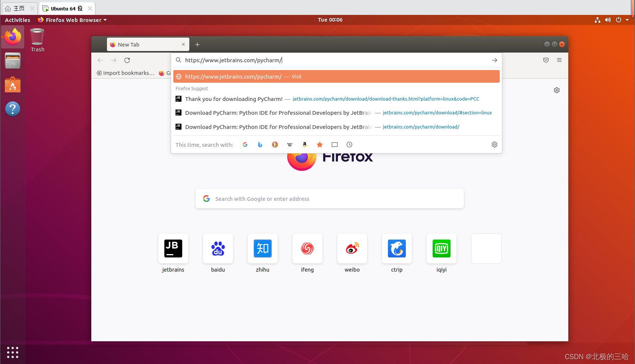Click Activities in the top bar
635x364 pixels.
click(18, 20)
